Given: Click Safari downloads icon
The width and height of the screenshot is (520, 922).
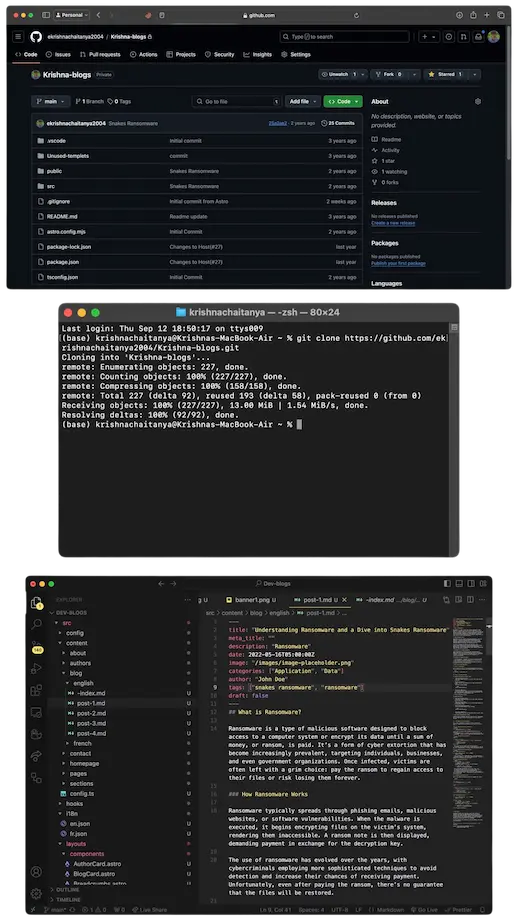Looking at the screenshot, I should tap(459, 15).
